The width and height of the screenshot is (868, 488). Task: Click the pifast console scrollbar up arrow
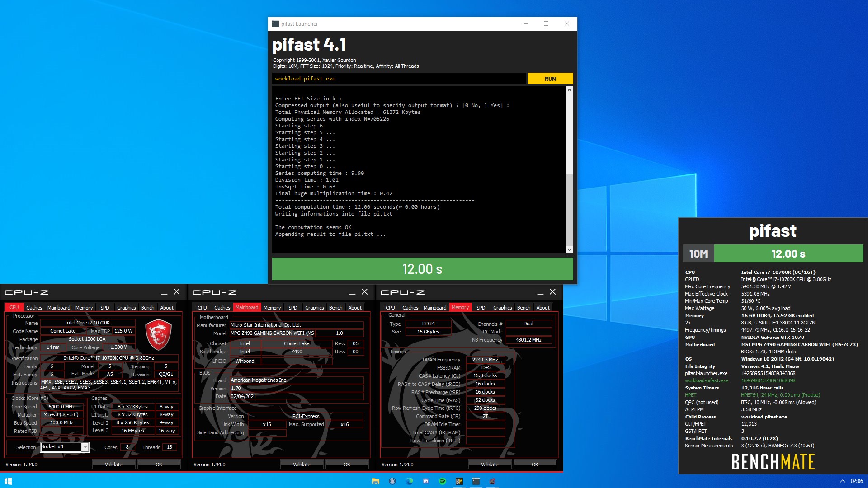pos(569,90)
